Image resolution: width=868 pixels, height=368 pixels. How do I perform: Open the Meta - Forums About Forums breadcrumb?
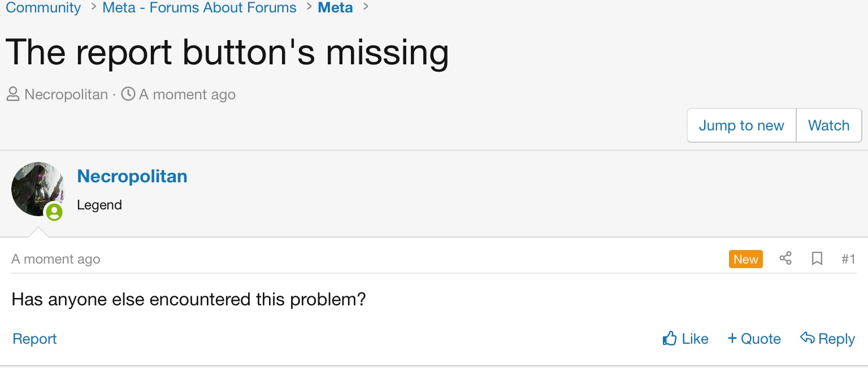pyautogui.click(x=199, y=8)
